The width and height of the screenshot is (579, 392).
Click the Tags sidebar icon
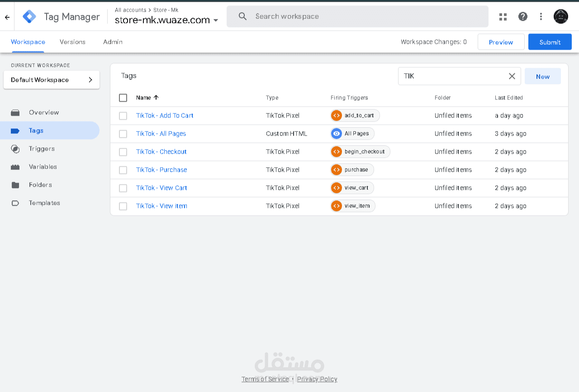[x=15, y=131]
